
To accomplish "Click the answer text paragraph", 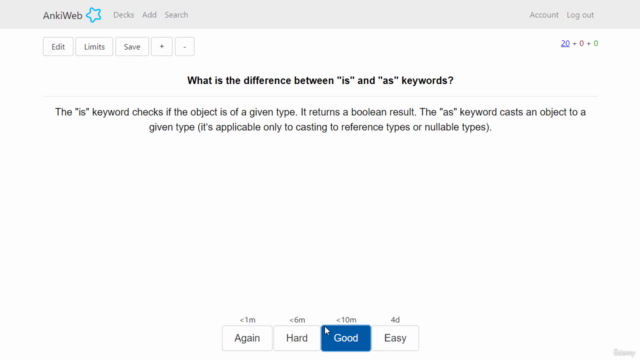I will tap(320, 120).
